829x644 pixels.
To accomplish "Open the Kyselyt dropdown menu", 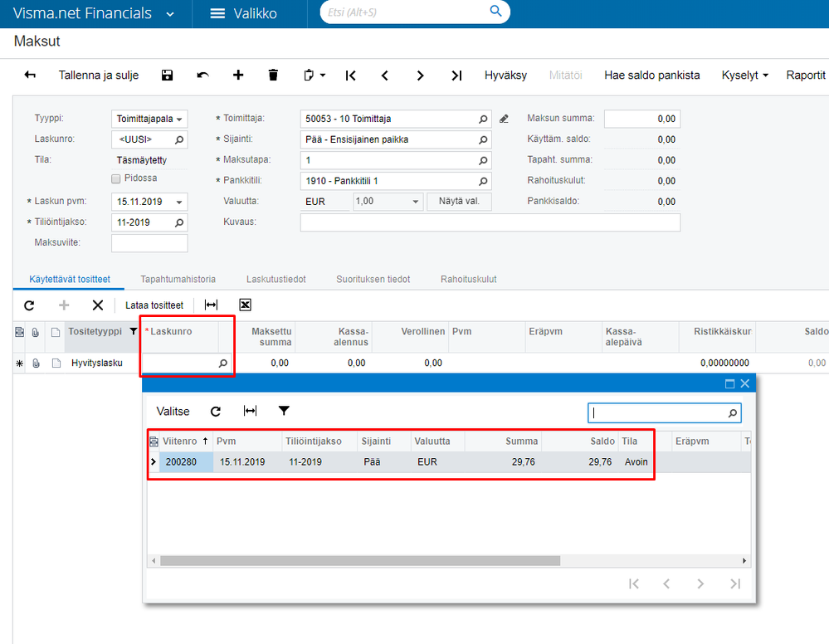I will tap(744, 76).
